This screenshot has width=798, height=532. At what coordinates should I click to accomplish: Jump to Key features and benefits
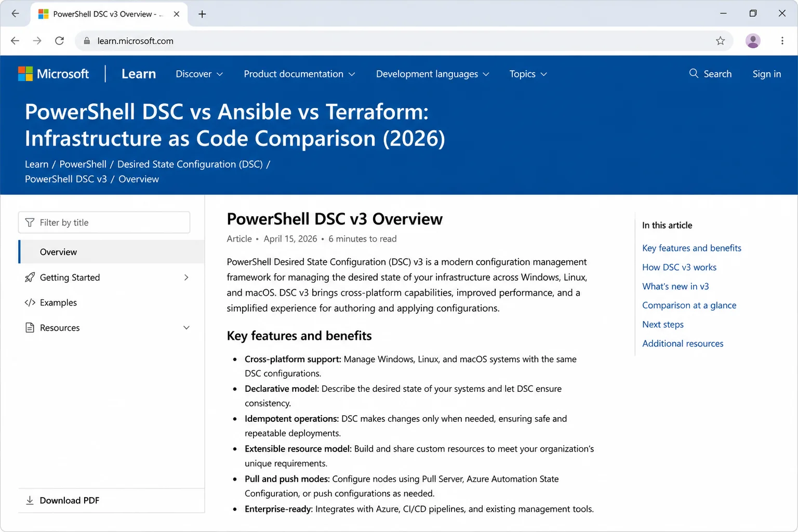click(x=691, y=248)
